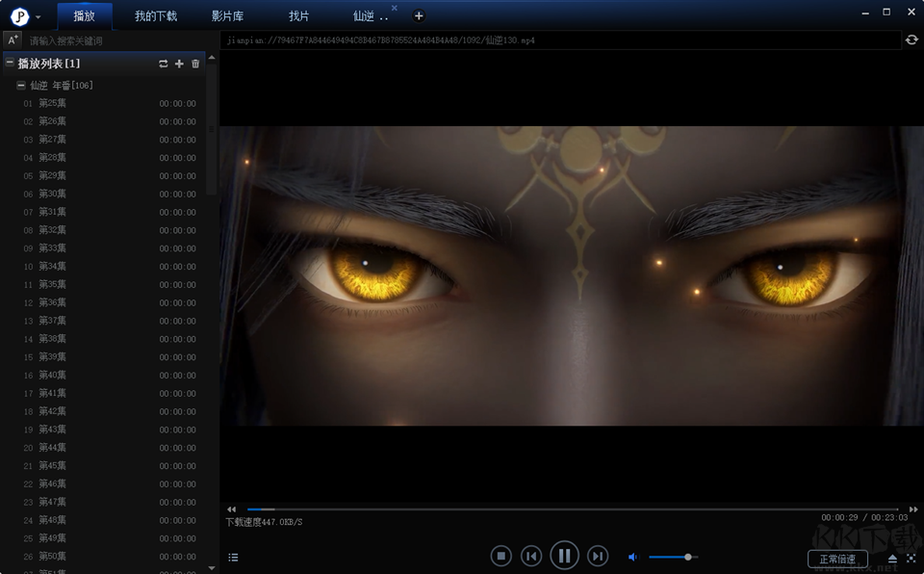Switch to the 我的下载 tab

156,16
